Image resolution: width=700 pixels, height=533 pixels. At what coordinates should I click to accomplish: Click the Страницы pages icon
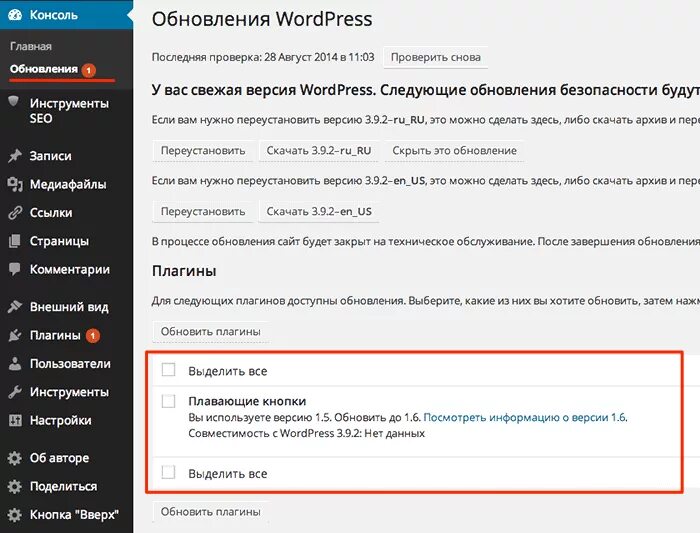pos(15,241)
